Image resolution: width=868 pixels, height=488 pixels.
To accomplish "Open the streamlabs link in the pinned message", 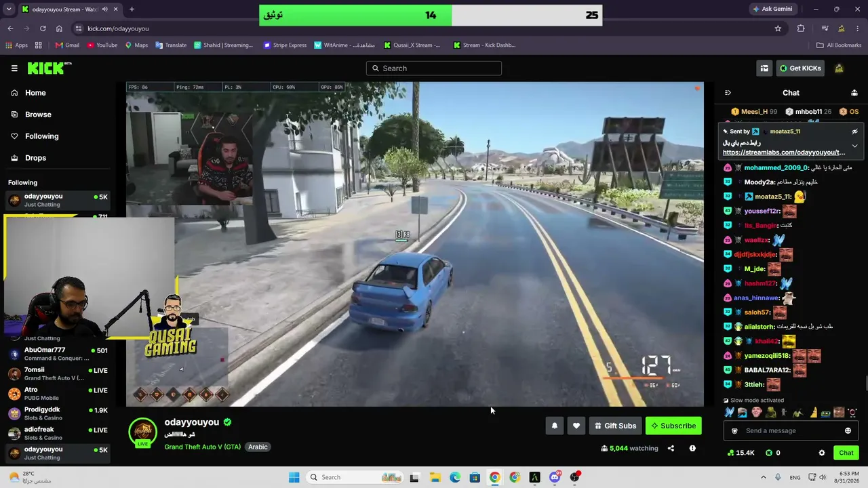I will point(784,152).
